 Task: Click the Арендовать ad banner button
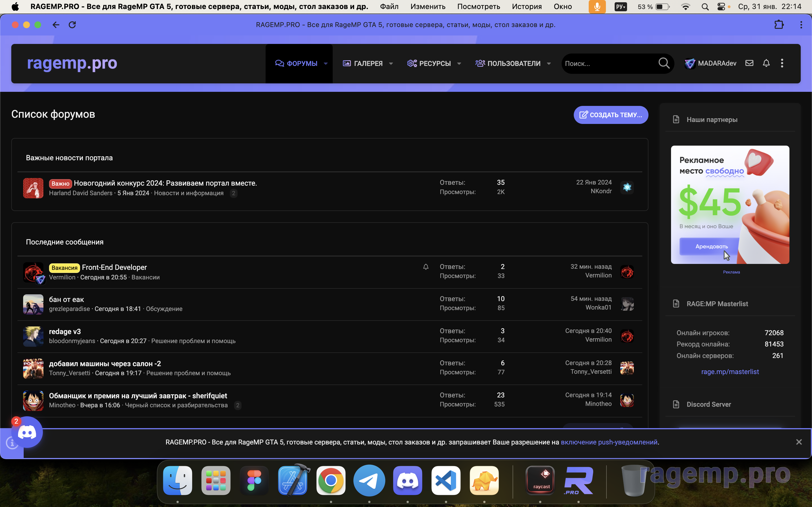[711, 246]
